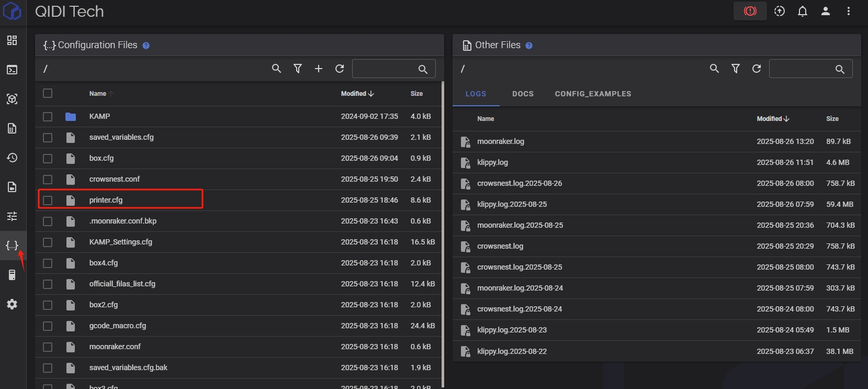Open moonraker.log in Other Files

pos(500,141)
